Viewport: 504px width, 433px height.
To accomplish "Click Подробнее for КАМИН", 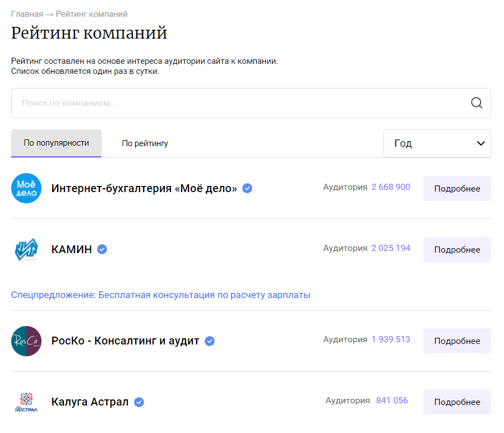I will click(457, 250).
